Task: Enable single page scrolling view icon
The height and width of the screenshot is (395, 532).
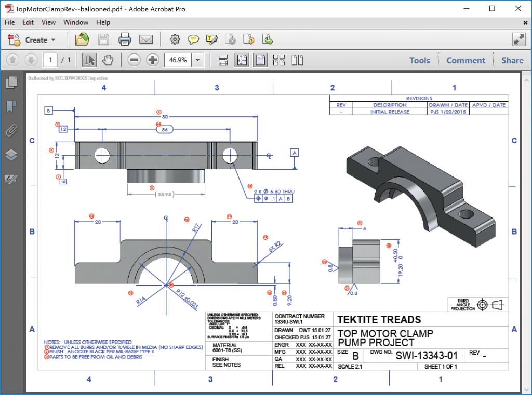Action: (x=260, y=60)
